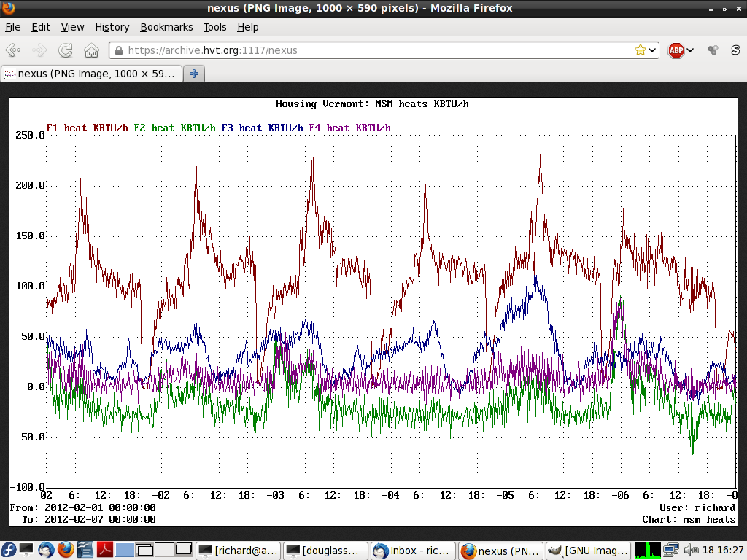Click the -03 date x-axis label

(x=275, y=496)
